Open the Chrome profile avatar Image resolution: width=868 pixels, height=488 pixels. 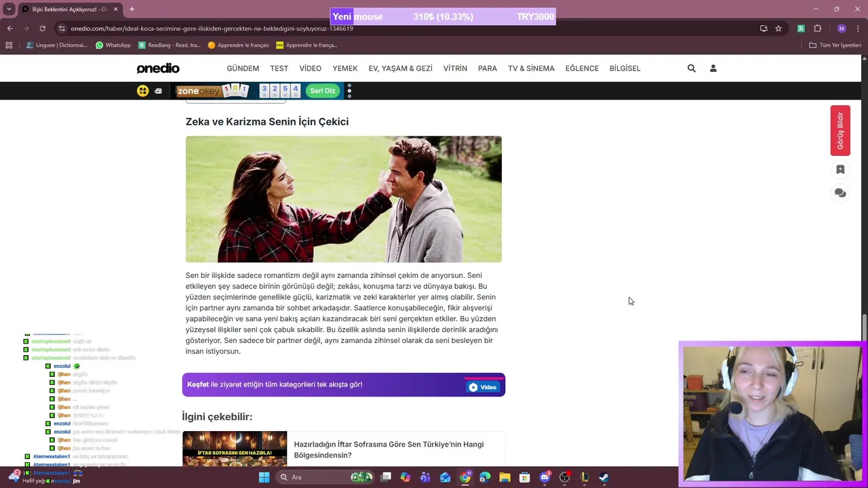[x=842, y=28]
